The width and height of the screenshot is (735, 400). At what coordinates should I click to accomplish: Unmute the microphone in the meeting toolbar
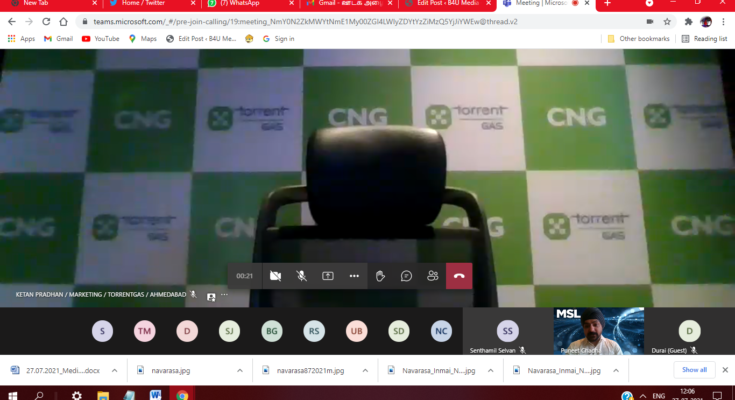(x=301, y=276)
